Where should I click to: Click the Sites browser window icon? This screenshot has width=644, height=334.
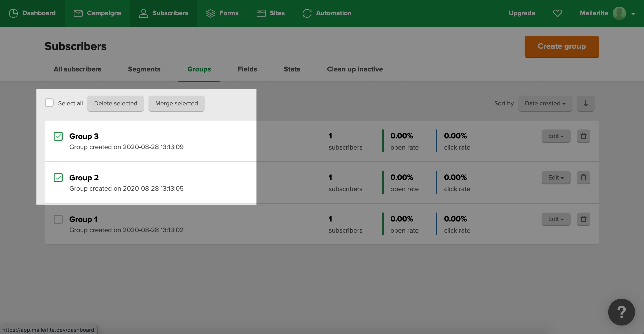pyautogui.click(x=261, y=13)
